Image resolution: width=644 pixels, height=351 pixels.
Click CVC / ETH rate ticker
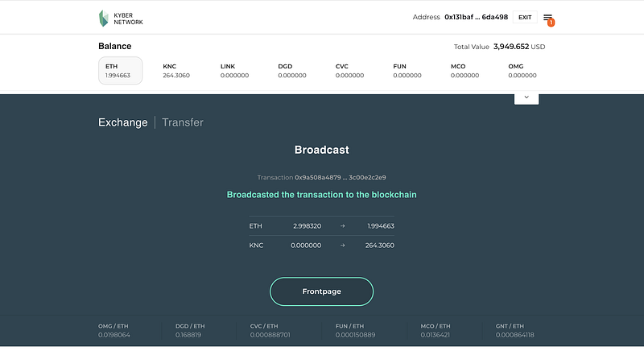pos(270,331)
